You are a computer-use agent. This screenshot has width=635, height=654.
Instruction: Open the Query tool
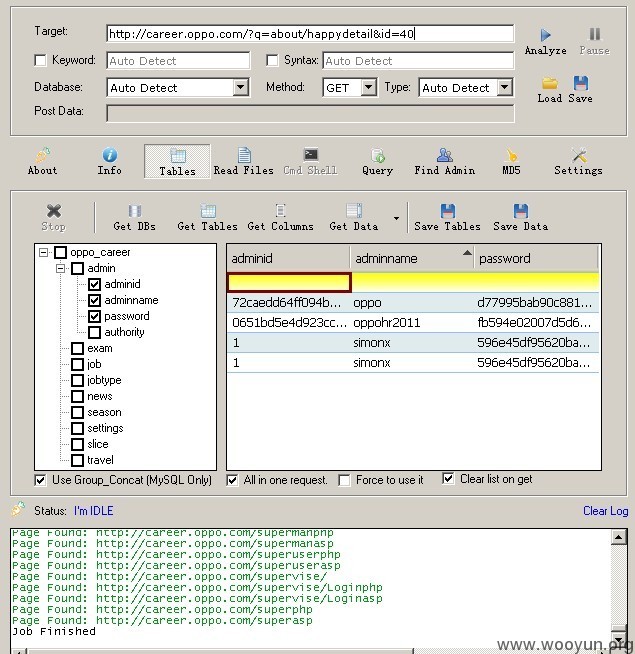point(378,161)
